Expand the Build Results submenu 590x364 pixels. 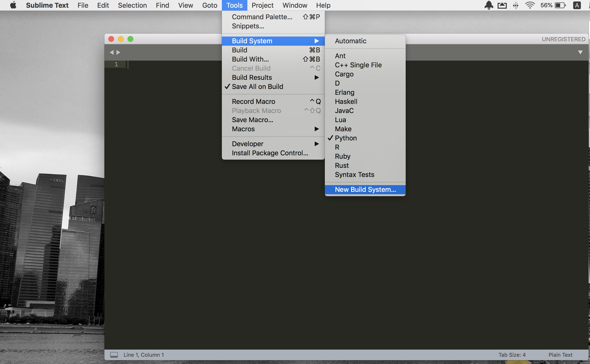(273, 77)
